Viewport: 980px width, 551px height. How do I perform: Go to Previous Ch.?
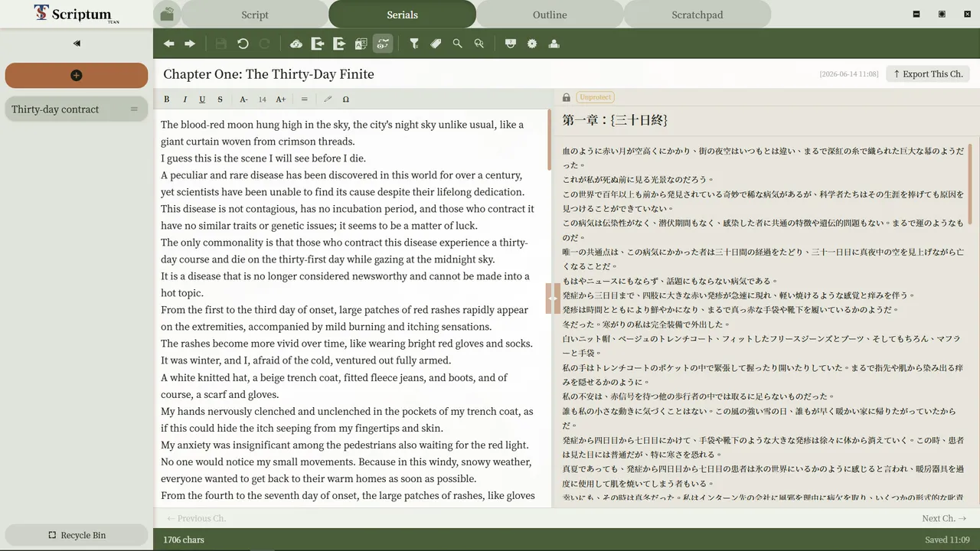(196, 518)
